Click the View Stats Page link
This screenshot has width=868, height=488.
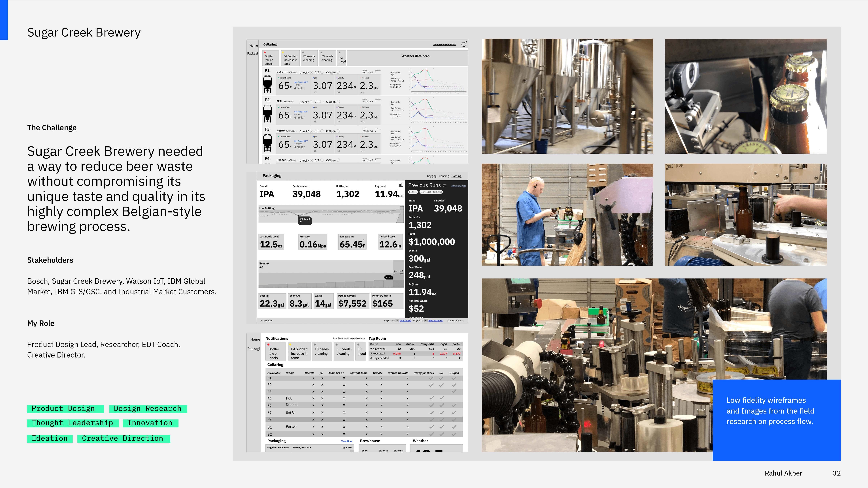point(458,186)
